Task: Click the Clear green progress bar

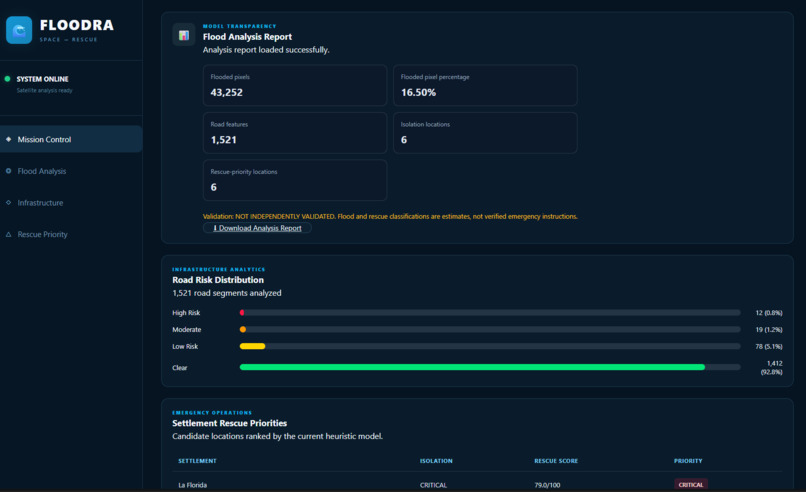Action: click(472, 367)
